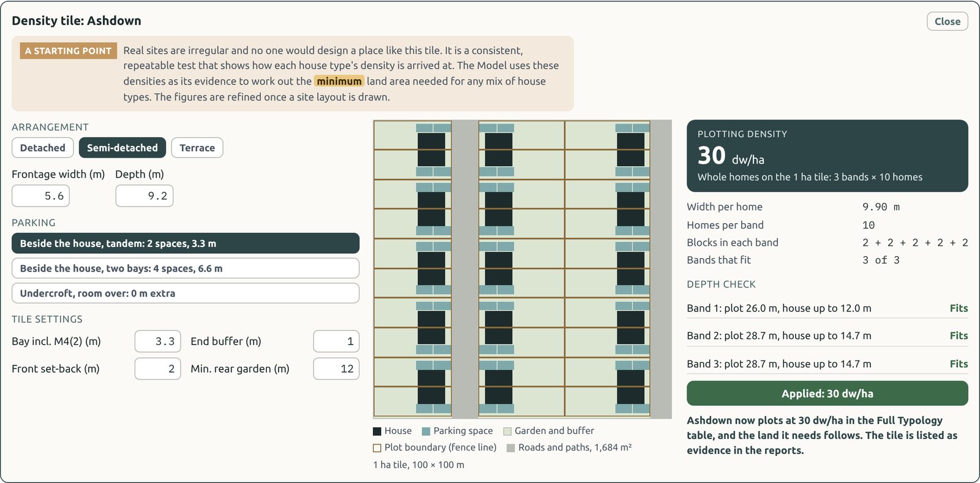Click the 'A STARTING POINT' badge
This screenshot has height=483, width=980.
(x=68, y=51)
